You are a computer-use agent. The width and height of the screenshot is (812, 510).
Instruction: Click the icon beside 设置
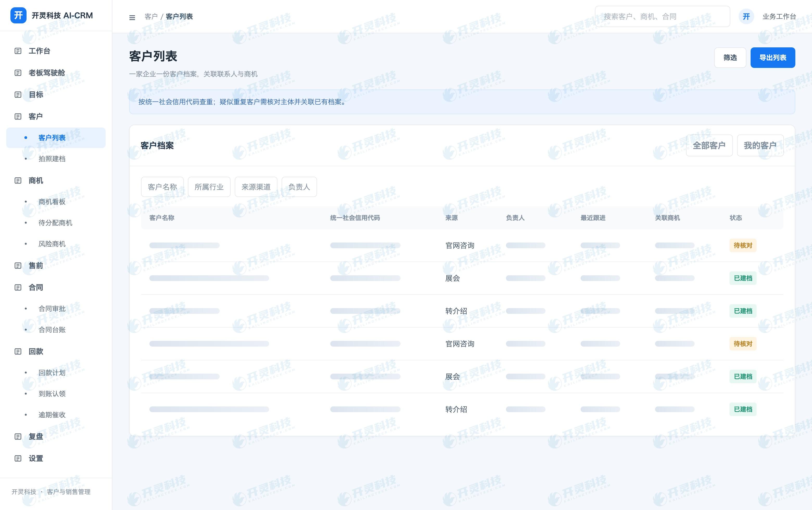pos(18,458)
